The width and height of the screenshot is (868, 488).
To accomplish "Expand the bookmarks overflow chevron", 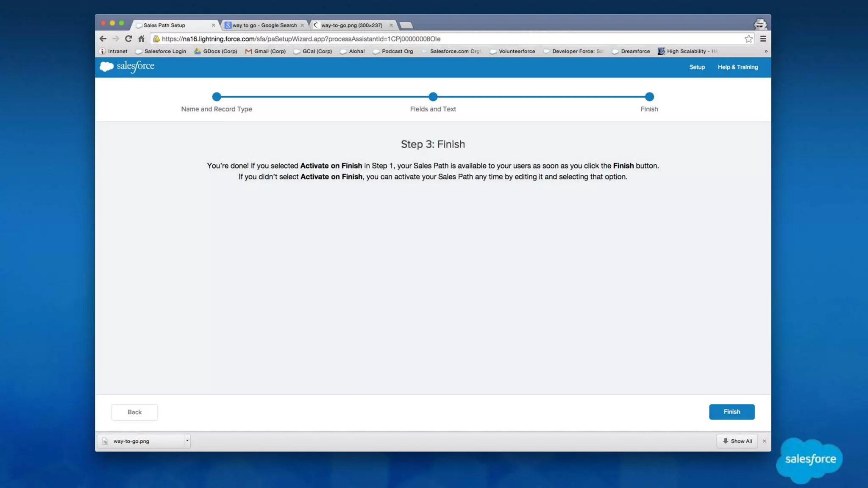I will point(765,51).
